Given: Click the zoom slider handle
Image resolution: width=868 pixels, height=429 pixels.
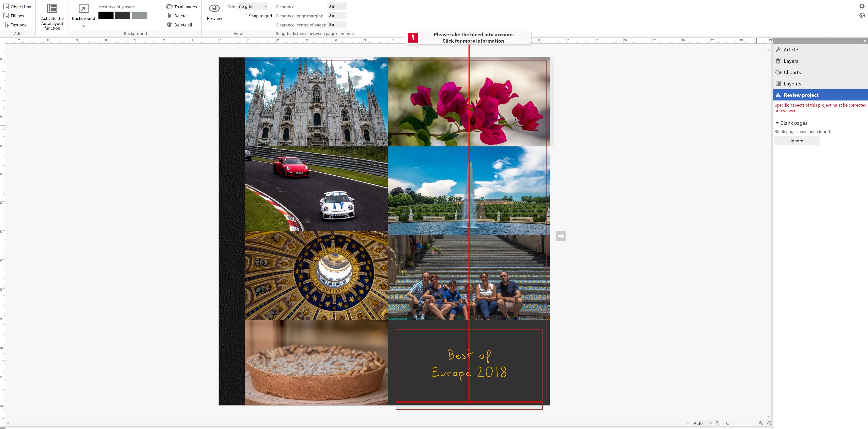Looking at the screenshot, I should click(x=728, y=423).
